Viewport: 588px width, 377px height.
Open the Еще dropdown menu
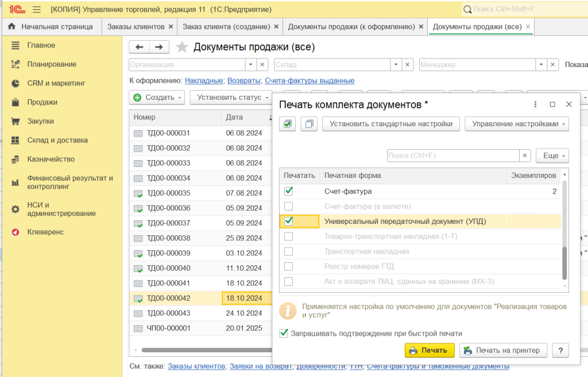[x=552, y=156]
